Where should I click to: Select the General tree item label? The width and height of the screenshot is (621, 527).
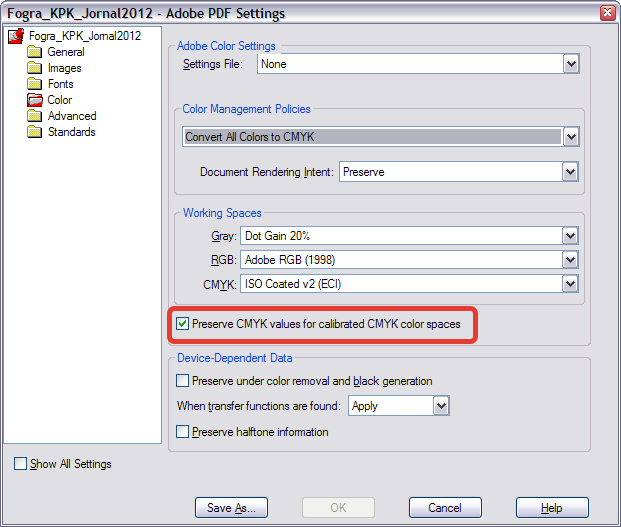click(x=66, y=52)
